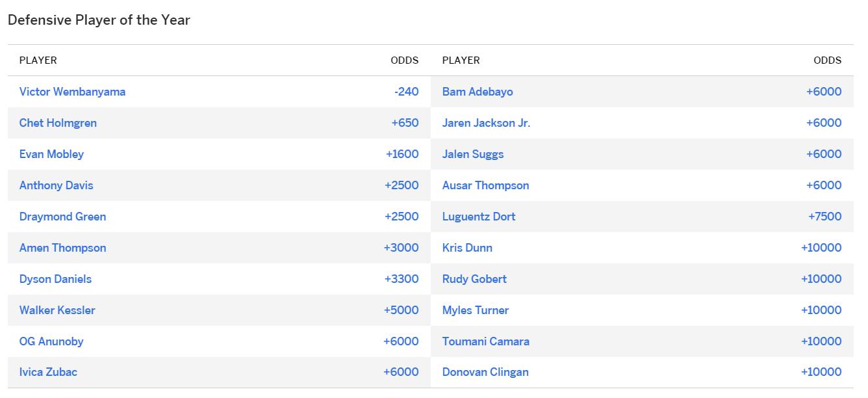Click on Ausar Thompson
The width and height of the screenshot is (868, 398).
485,185
